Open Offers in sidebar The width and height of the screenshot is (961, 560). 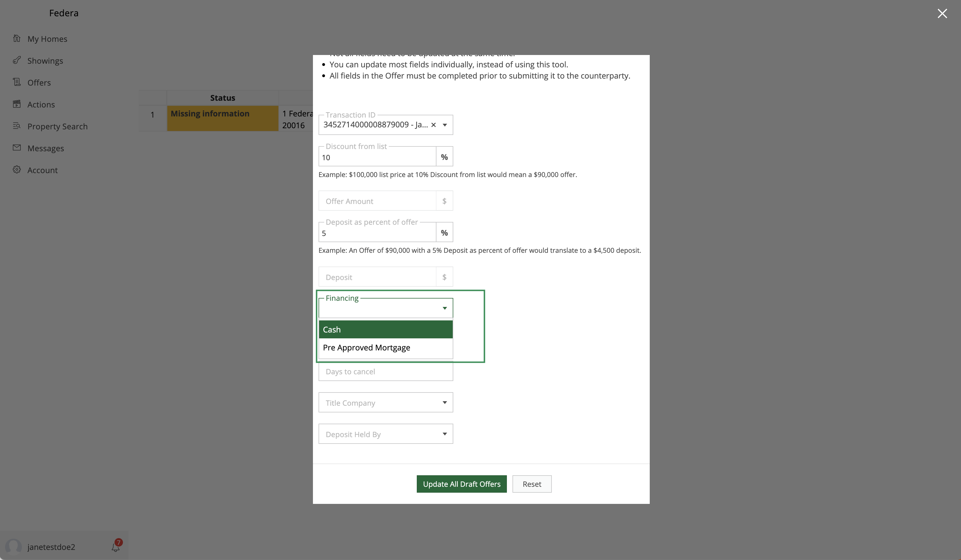click(39, 82)
